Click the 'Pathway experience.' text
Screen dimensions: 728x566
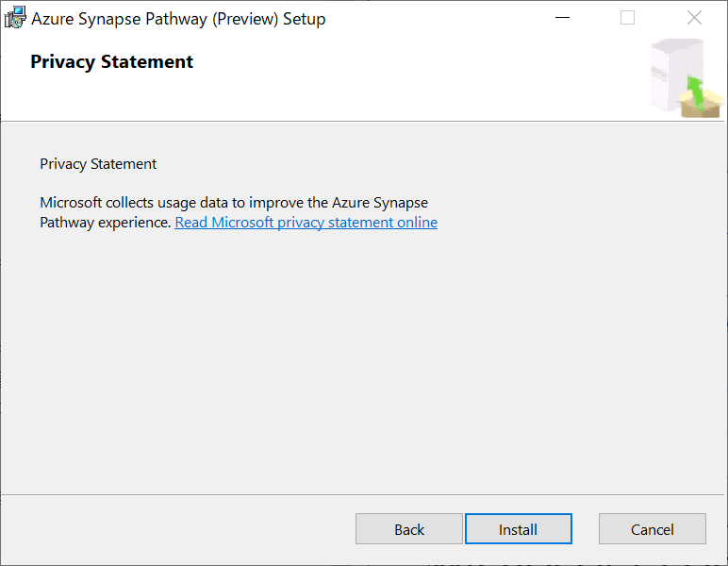click(x=106, y=223)
